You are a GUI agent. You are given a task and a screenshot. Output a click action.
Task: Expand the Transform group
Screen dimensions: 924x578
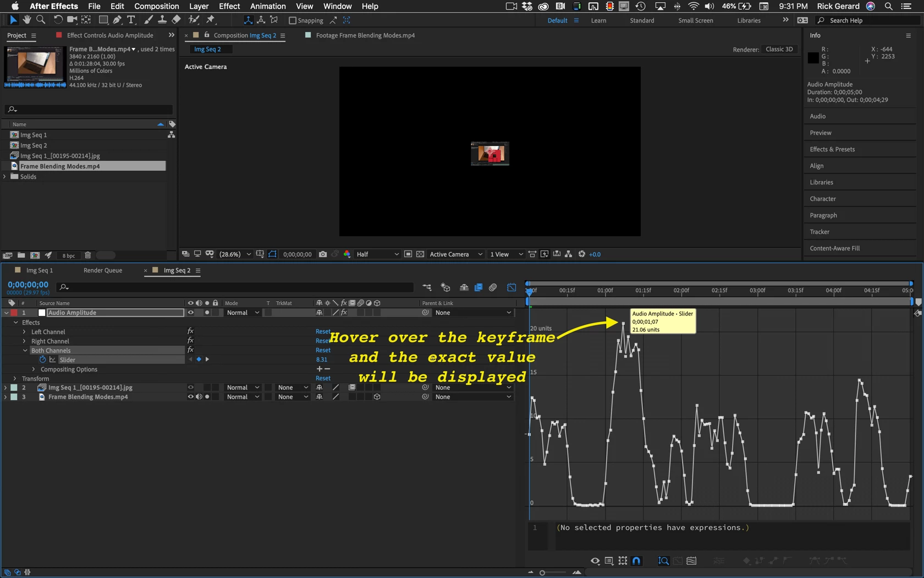tap(15, 379)
